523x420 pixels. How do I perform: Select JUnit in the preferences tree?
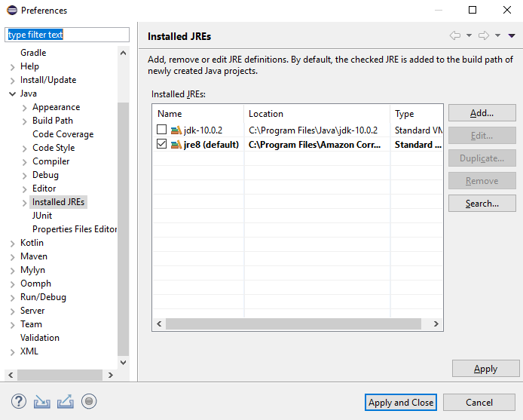tap(42, 216)
